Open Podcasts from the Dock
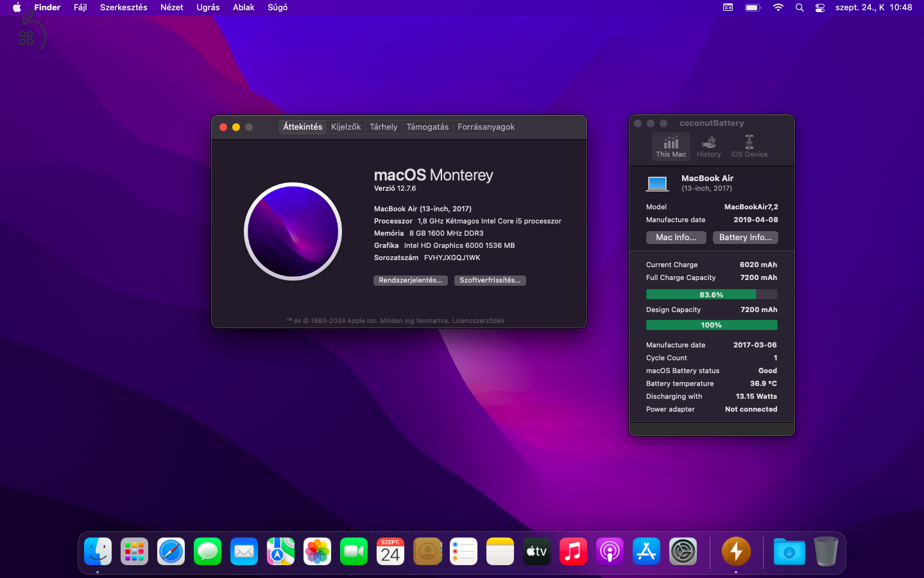This screenshot has width=924, height=578. click(x=610, y=552)
